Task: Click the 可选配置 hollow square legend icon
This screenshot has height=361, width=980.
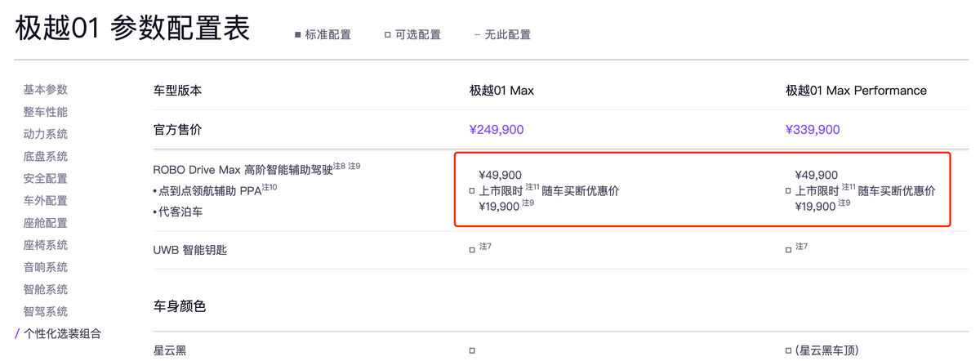Action: pyautogui.click(x=388, y=35)
